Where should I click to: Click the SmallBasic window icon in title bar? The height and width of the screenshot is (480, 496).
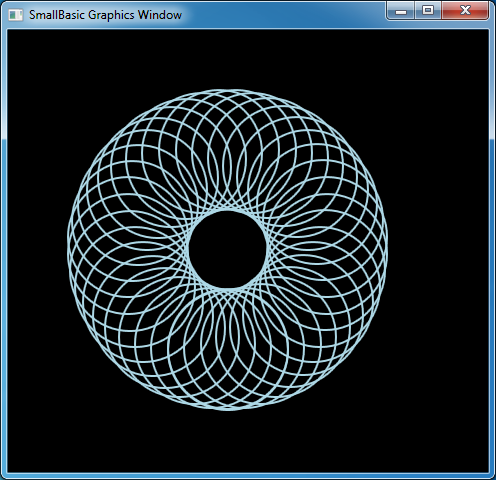click(15, 15)
